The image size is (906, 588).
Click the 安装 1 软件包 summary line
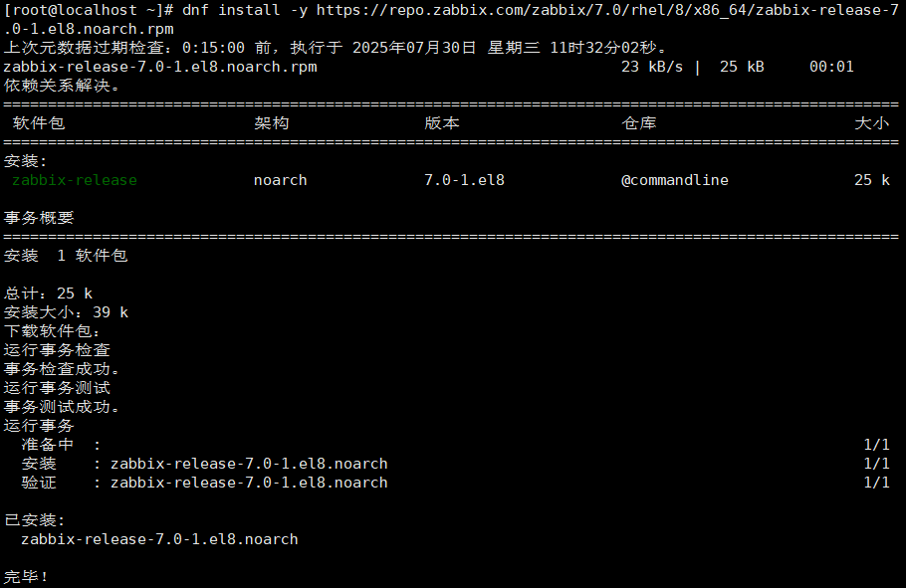[x=66, y=256]
